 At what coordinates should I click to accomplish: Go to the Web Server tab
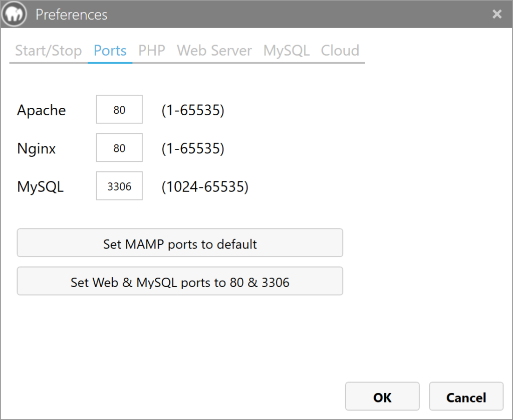[x=214, y=51]
